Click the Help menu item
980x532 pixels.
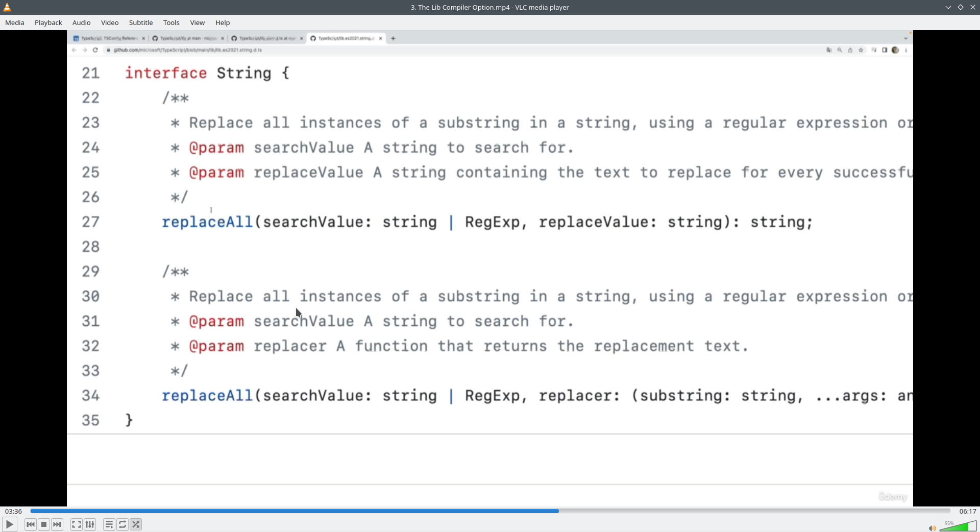pos(223,22)
